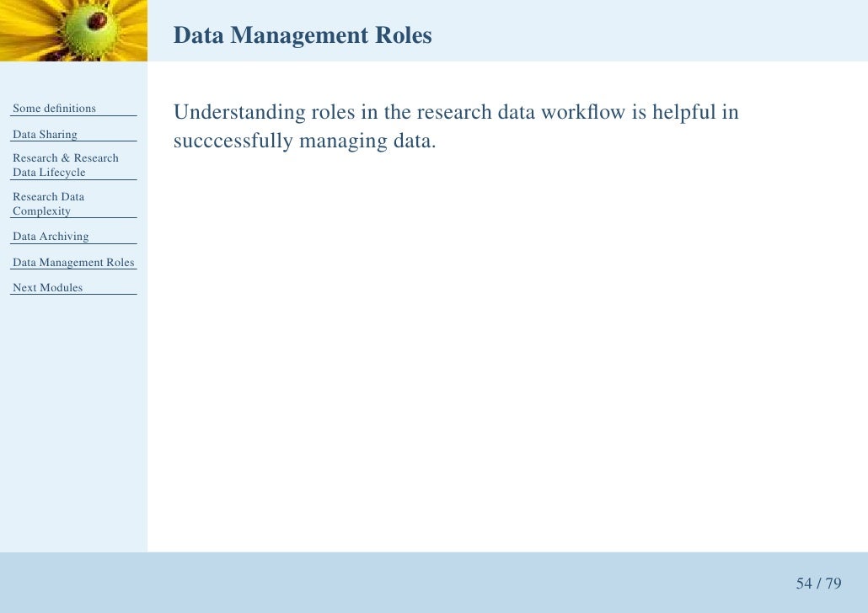This screenshot has width=868, height=613.
Task: Click the misspelled word succcessfully
Action: 233,141
